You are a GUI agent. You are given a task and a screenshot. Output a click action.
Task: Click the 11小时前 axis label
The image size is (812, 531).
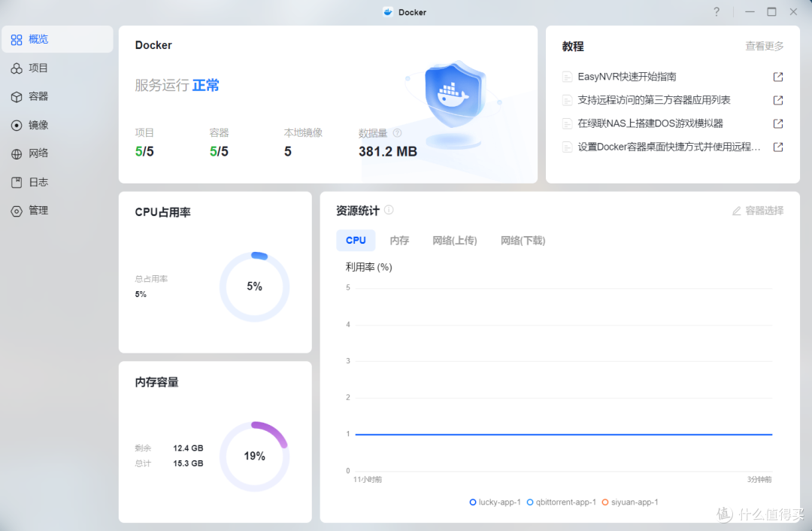[368, 480]
